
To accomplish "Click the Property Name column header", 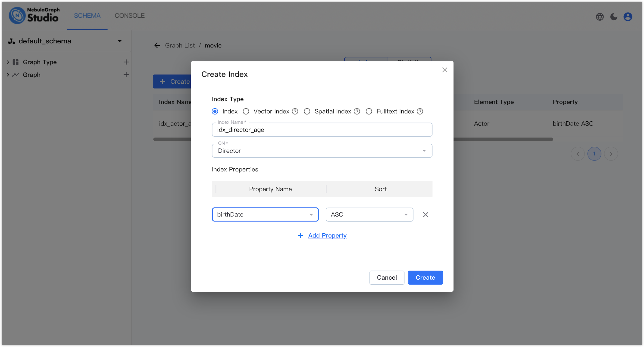I will coord(270,189).
